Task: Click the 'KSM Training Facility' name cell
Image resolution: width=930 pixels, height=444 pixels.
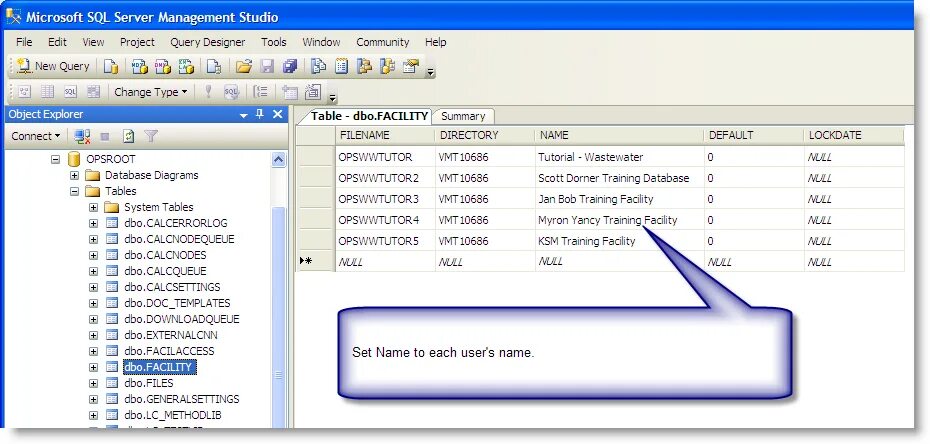Action: [620, 241]
